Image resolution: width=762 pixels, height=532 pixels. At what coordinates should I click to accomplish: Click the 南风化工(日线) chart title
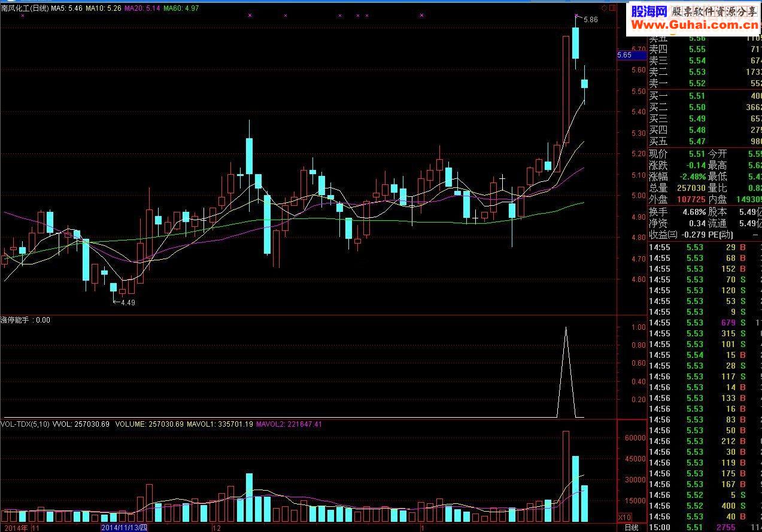25,8
